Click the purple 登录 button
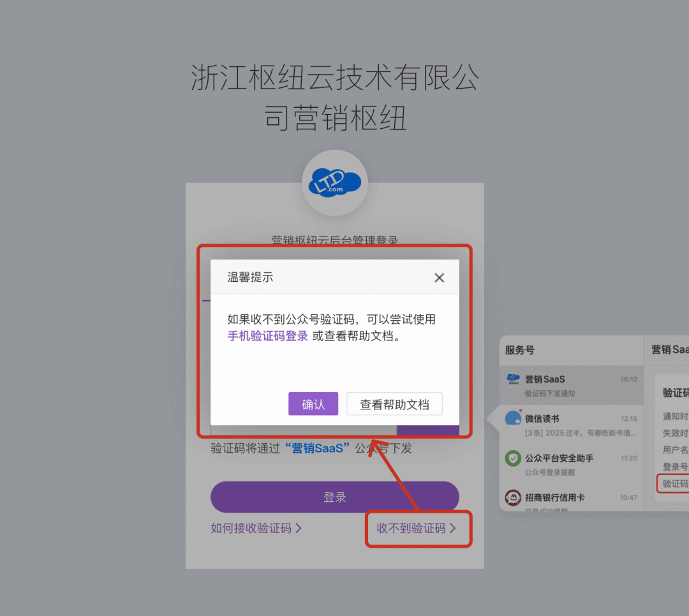 (335, 497)
